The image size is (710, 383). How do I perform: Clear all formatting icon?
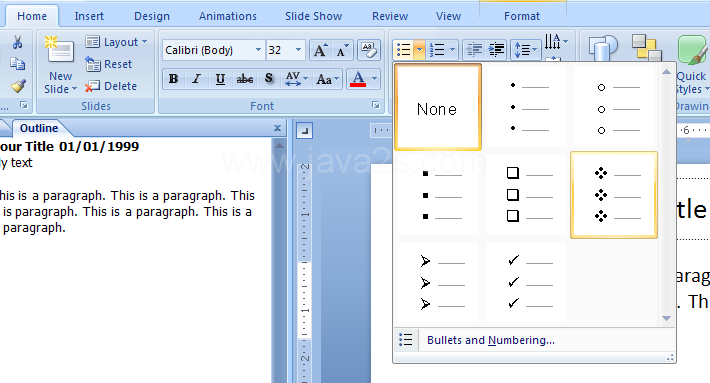[369, 50]
